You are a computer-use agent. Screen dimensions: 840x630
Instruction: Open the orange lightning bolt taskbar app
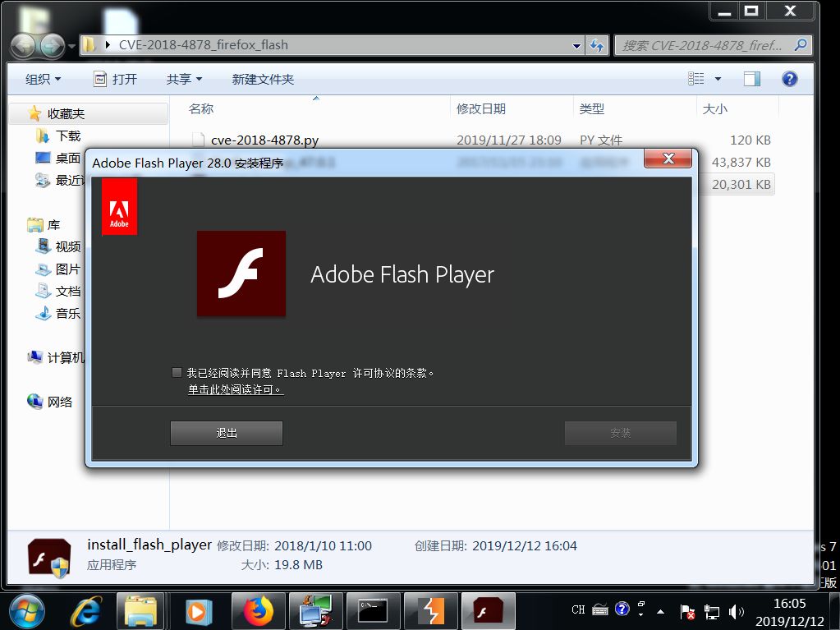pos(431,611)
